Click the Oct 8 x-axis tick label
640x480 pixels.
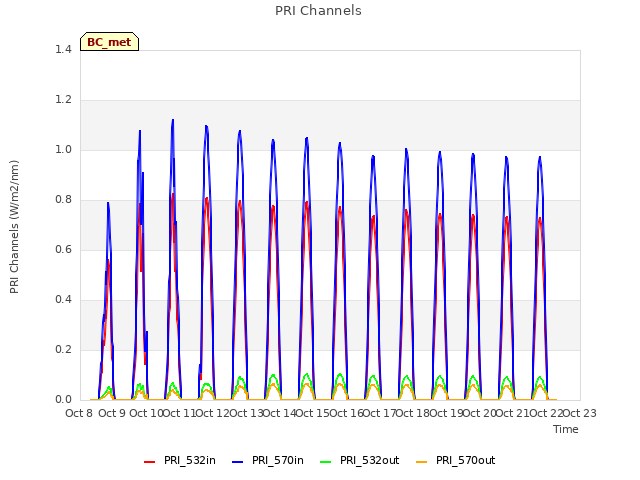pos(79,413)
